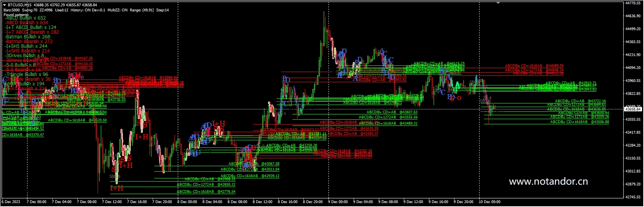Click '-Batman Bullish x 268' label
Screen dimensions: 644x207
pyautogui.click(x=27, y=37)
